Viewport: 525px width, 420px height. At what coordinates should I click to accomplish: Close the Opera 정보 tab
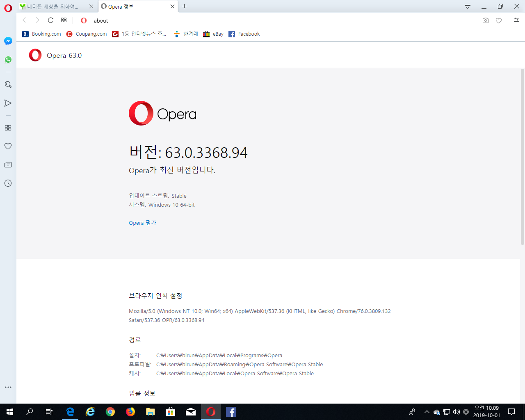pyautogui.click(x=172, y=7)
